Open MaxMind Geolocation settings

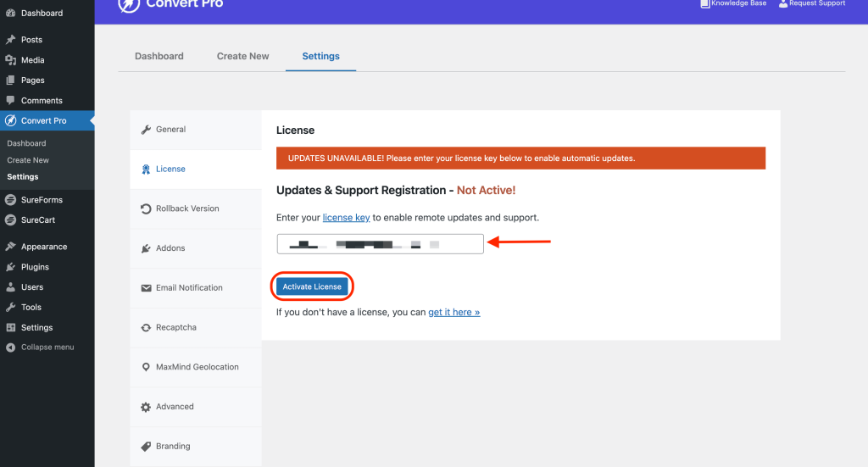tap(196, 367)
